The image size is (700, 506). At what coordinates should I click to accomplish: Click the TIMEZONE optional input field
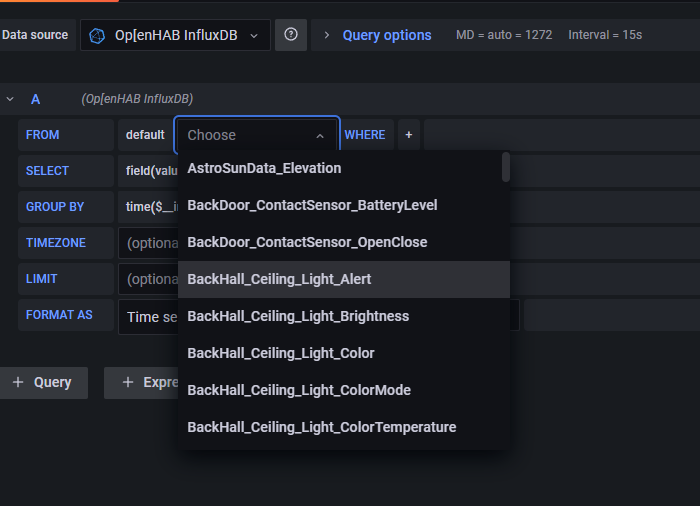[147, 243]
